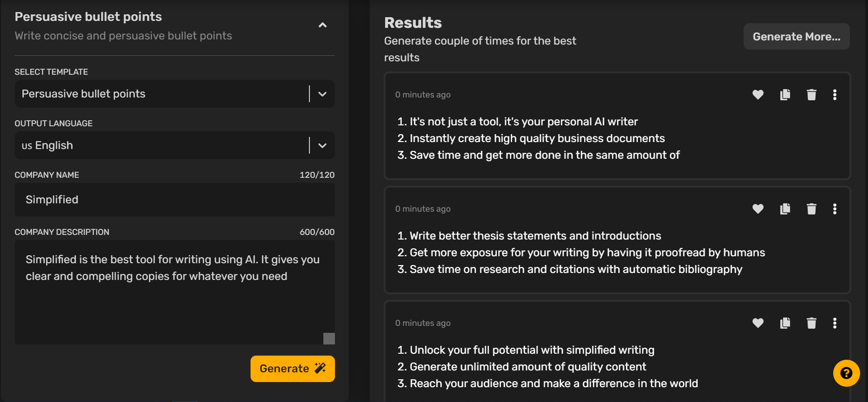Click the Generate button
The width and height of the screenshot is (868, 402).
(293, 369)
